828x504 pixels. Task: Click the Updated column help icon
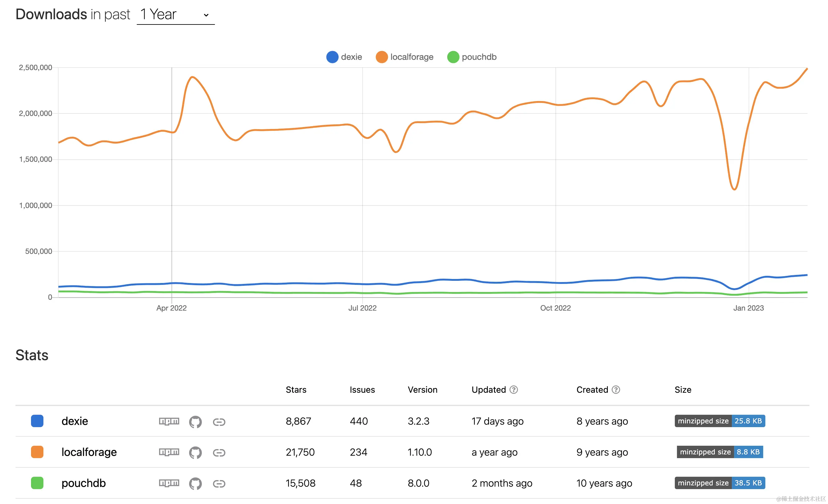coord(514,390)
